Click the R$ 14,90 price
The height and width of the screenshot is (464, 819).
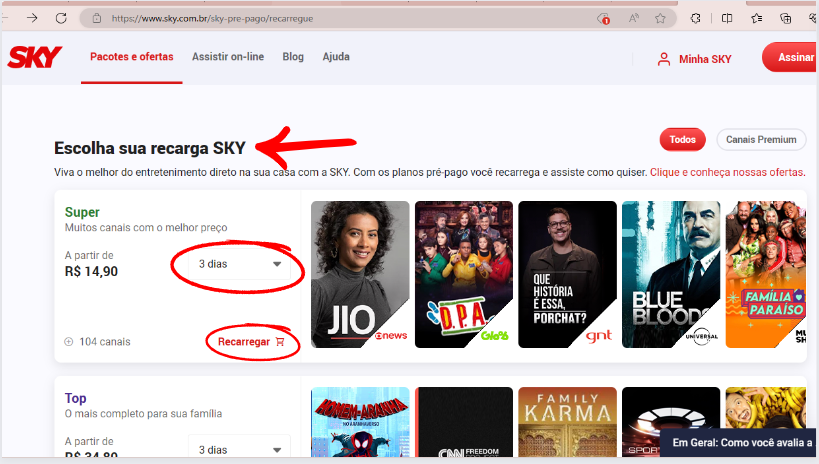(91, 271)
